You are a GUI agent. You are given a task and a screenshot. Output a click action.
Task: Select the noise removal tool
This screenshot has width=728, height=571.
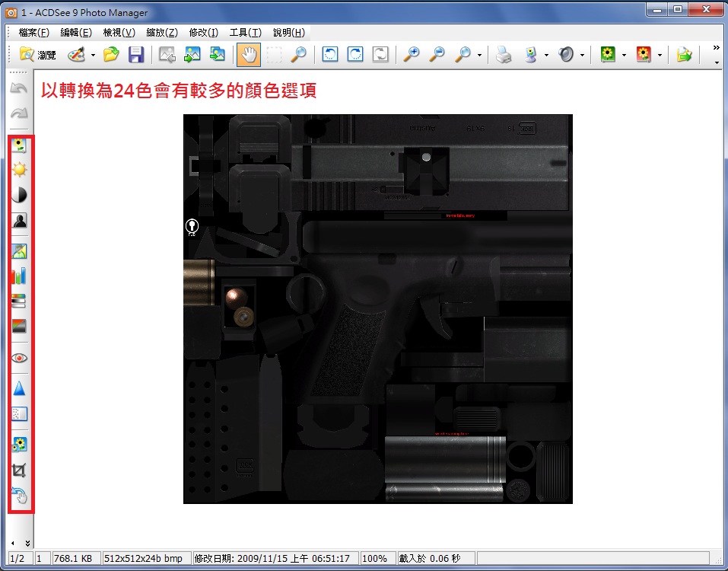point(19,413)
